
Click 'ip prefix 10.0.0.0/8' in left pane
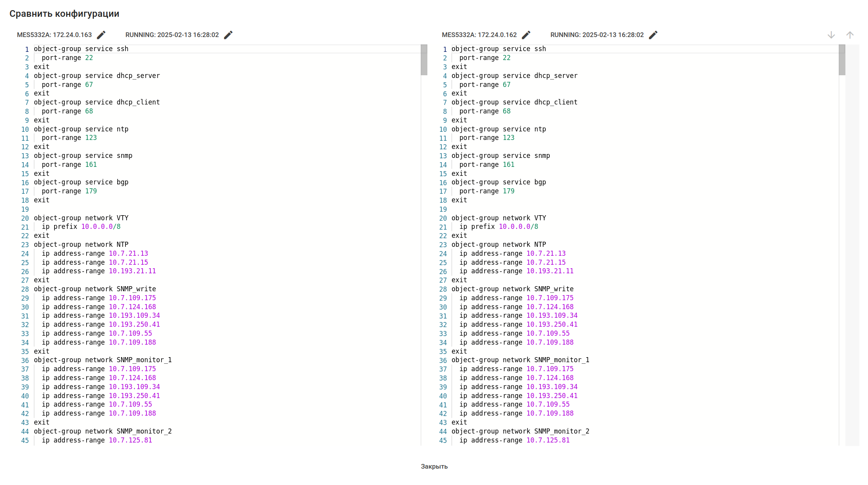click(81, 227)
